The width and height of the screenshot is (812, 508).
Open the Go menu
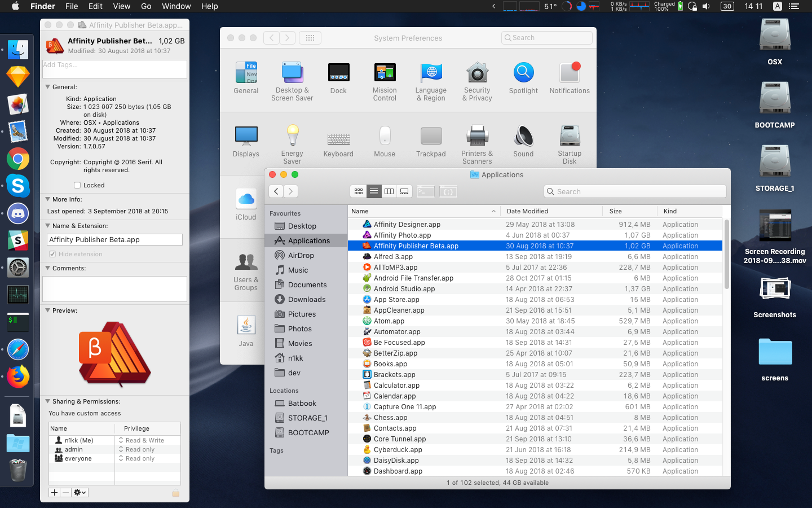pyautogui.click(x=146, y=6)
